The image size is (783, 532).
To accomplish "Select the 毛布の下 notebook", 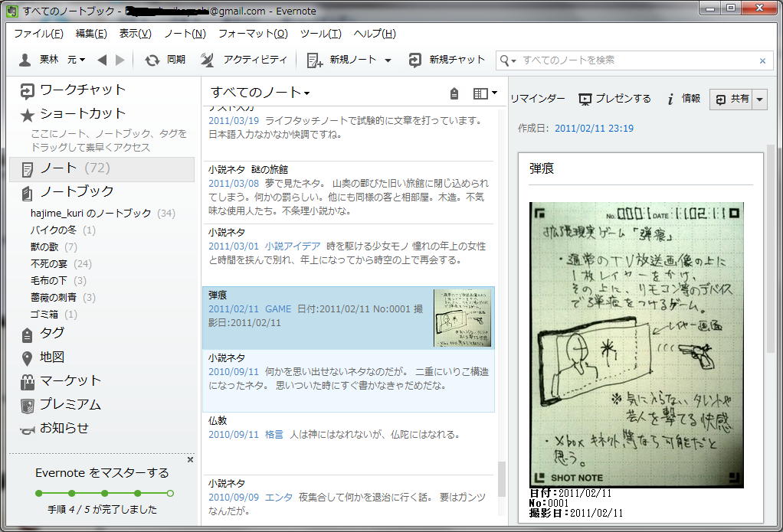I will point(58,281).
